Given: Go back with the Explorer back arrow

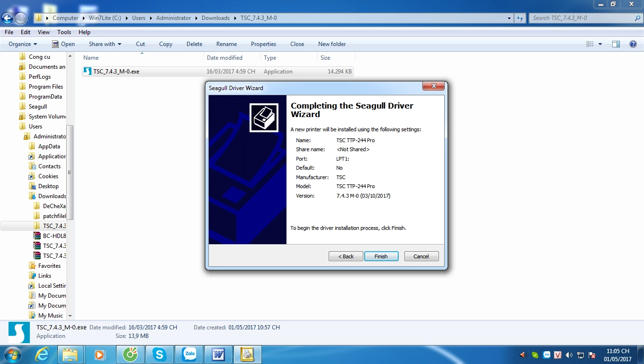Looking at the screenshot, I should (8, 18).
